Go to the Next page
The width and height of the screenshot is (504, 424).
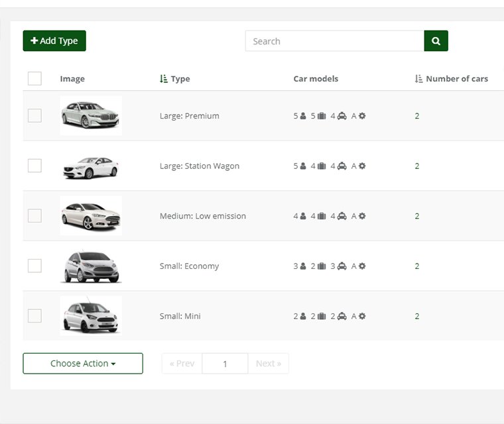pos(269,364)
